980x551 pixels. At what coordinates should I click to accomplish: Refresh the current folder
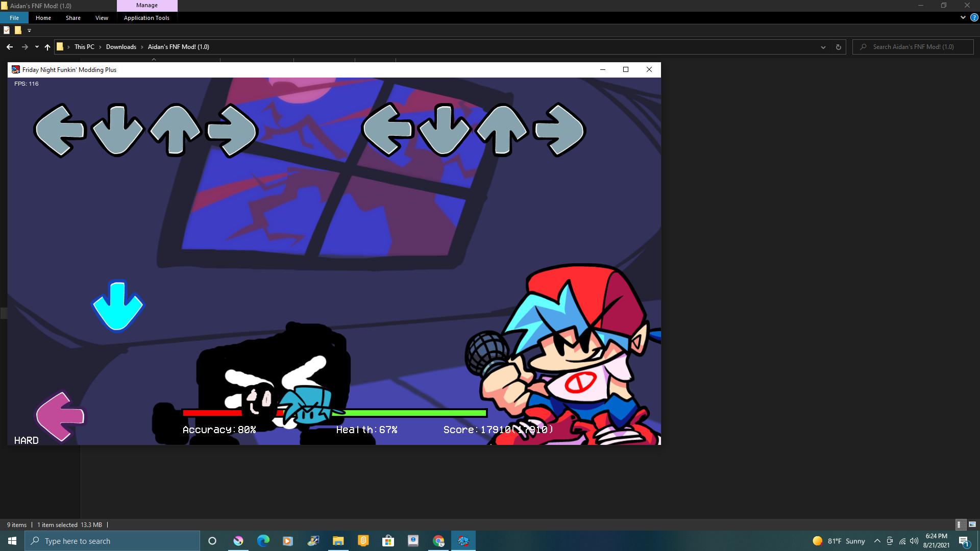(838, 47)
